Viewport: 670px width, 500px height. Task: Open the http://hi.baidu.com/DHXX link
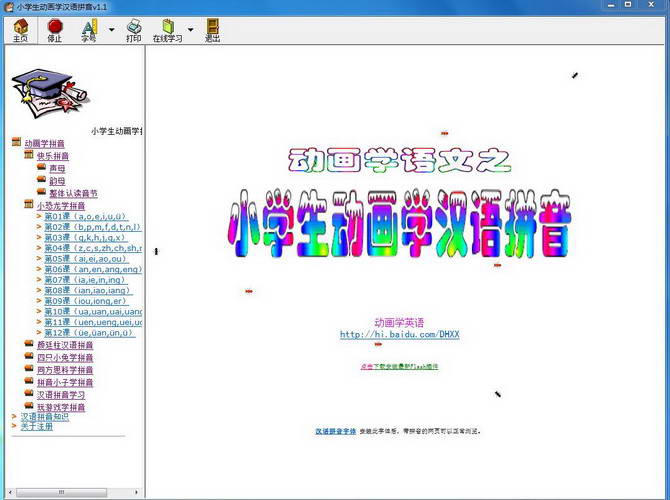click(x=399, y=334)
